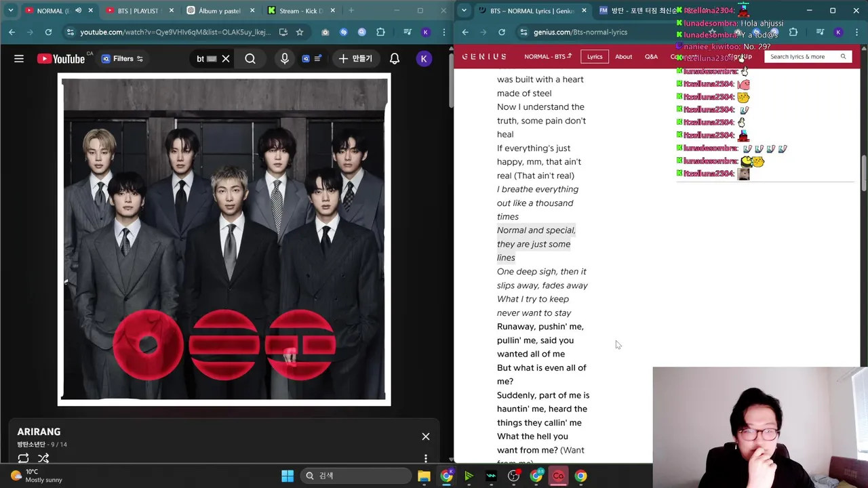Open the Chrome profile K in the Genius window
This screenshot has height=488, width=868.
point(838,32)
